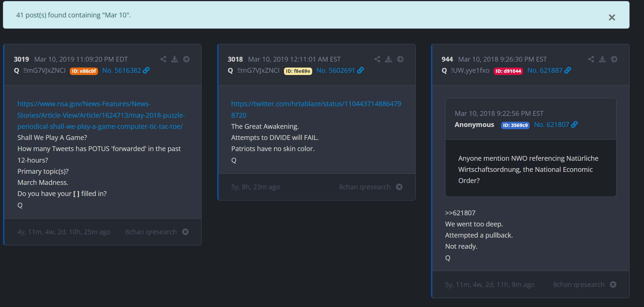The width and height of the screenshot is (644, 307).
Task: Click timestamp Mar 10, 2019 12:11:01 AM EST
Action: coord(294,59)
